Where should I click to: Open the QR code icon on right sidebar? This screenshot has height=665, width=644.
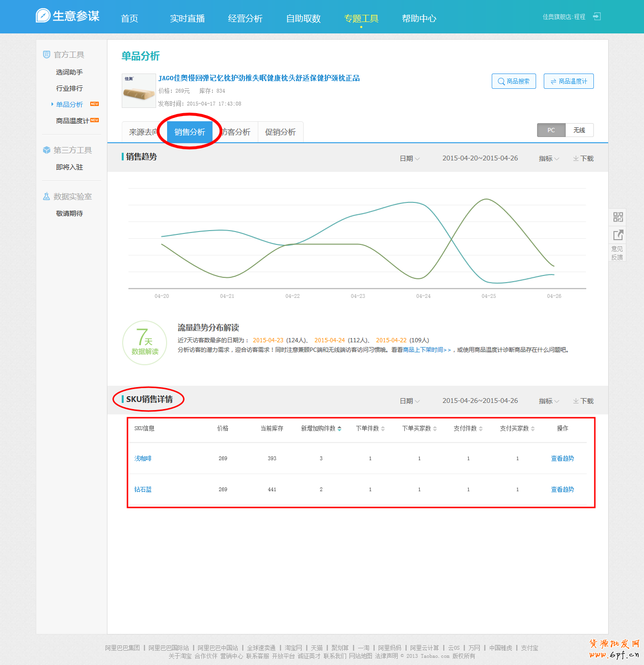click(618, 217)
